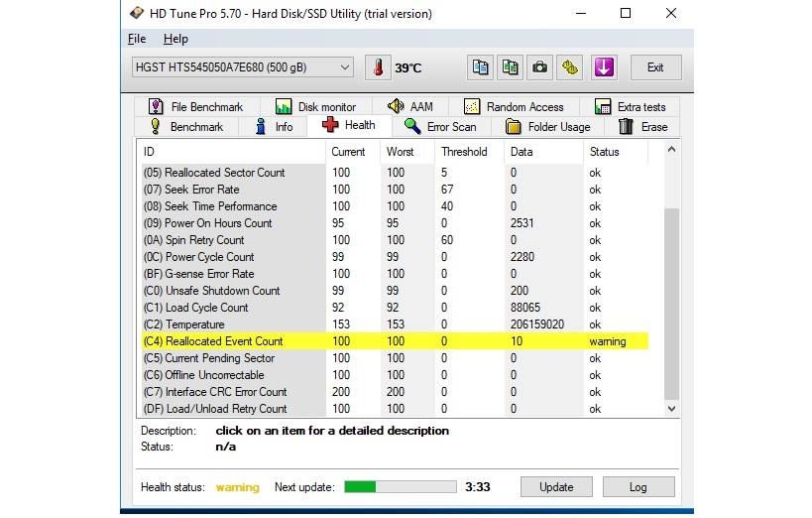Image resolution: width=812 pixels, height=518 pixels.
Task: Switch to the Benchmark tab
Action: coord(186,126)
